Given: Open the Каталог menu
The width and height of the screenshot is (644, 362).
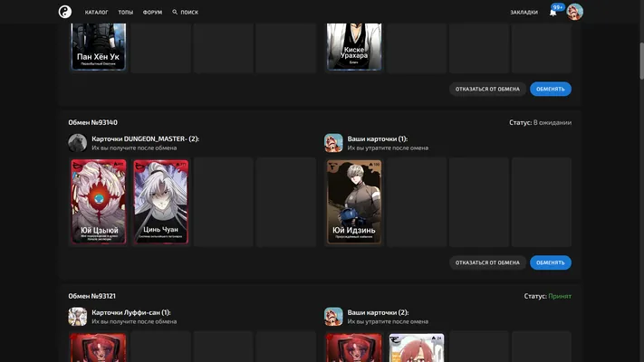Looking at the screenshot, I should (97, 13).
